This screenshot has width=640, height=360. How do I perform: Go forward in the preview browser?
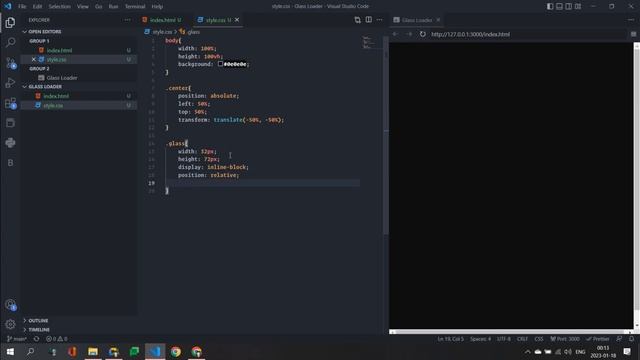coord(409,34)
